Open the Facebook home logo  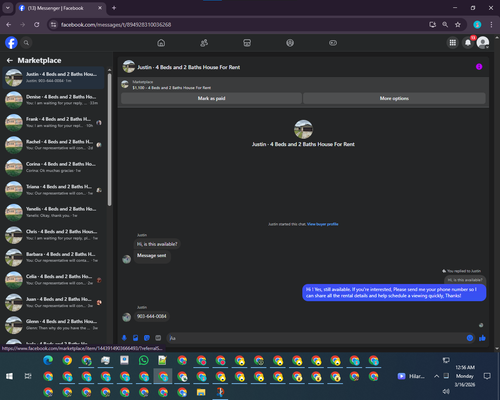tap(11, 43)
